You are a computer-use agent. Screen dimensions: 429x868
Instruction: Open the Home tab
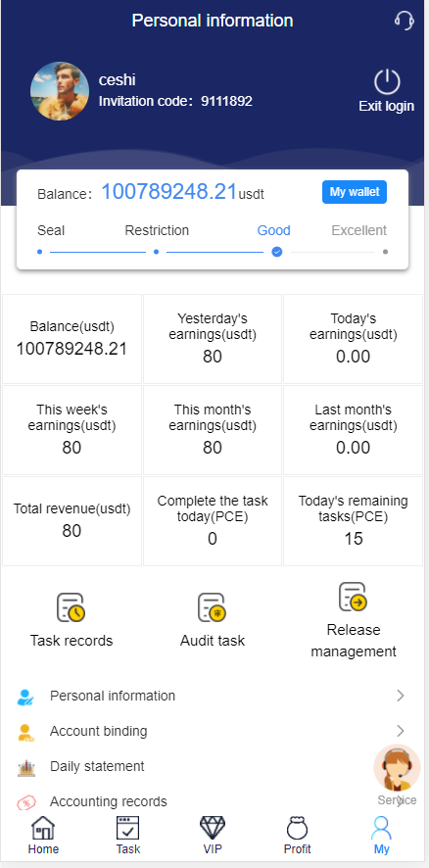43,835
